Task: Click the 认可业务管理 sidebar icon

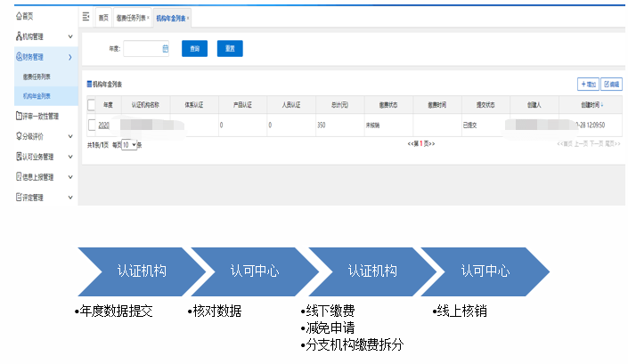Action: [x=19, y=157]
